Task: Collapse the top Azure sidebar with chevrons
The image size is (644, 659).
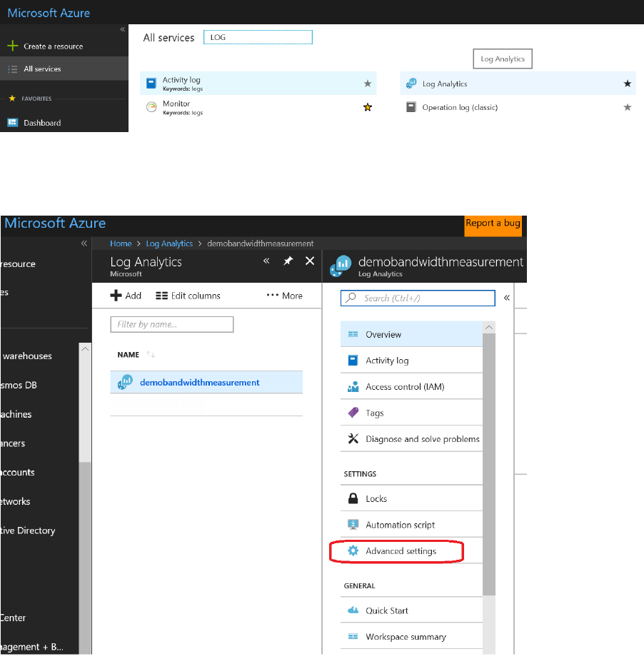Action: pos(122,29)
